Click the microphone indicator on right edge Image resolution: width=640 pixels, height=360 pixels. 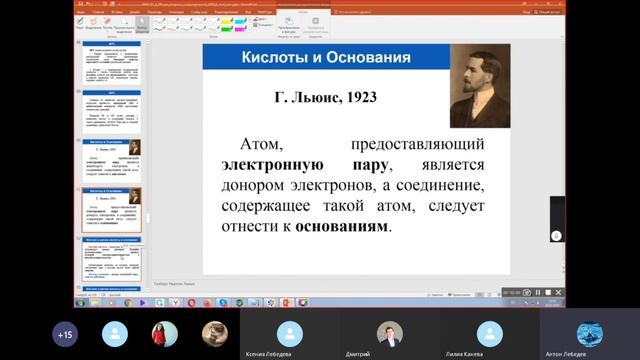point(556,236)
